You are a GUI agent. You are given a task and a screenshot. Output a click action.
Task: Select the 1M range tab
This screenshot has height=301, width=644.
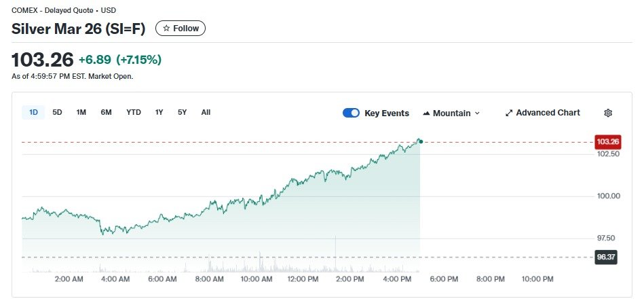(81, 112)
